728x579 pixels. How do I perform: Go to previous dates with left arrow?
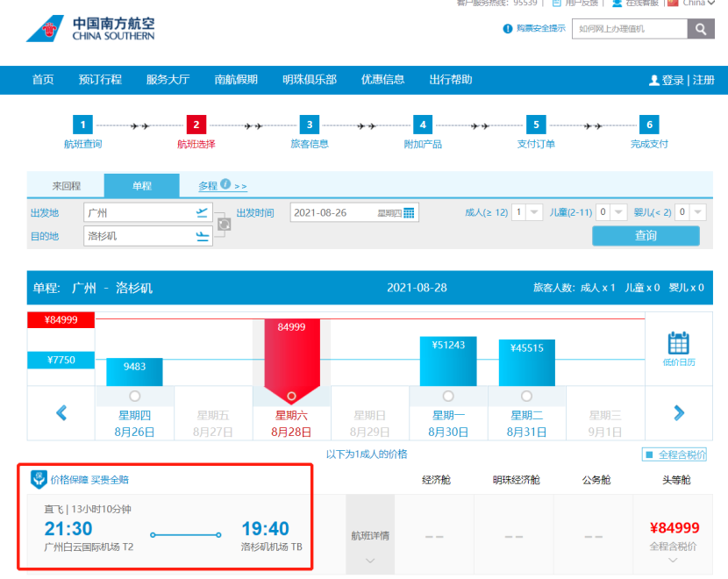point(61,412)
